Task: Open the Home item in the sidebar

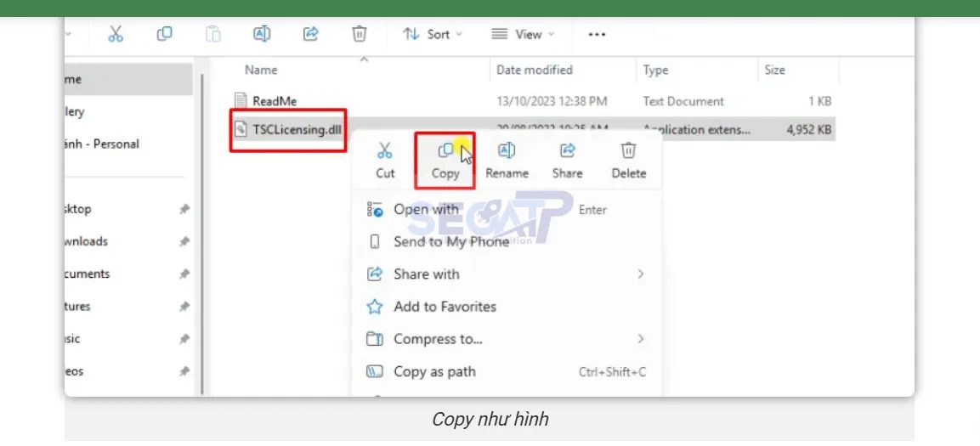Action: click(x=128, y=79)
